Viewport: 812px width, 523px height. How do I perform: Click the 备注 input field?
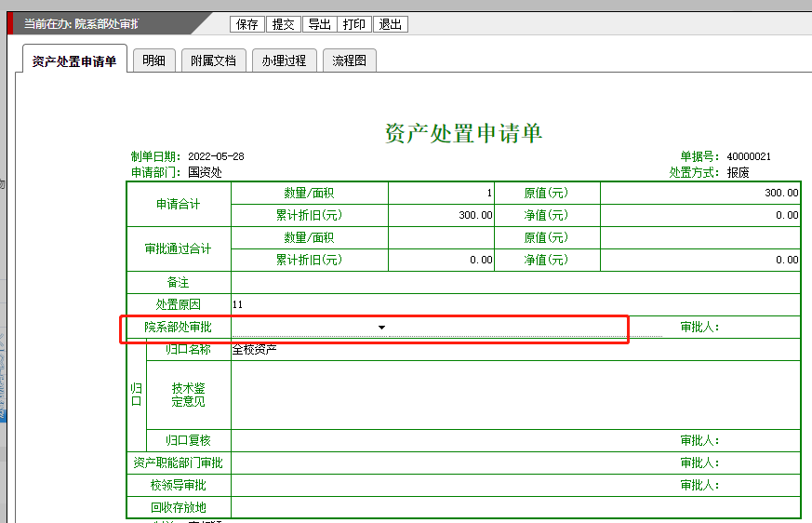pyautogui.click(x=514, y=282)
